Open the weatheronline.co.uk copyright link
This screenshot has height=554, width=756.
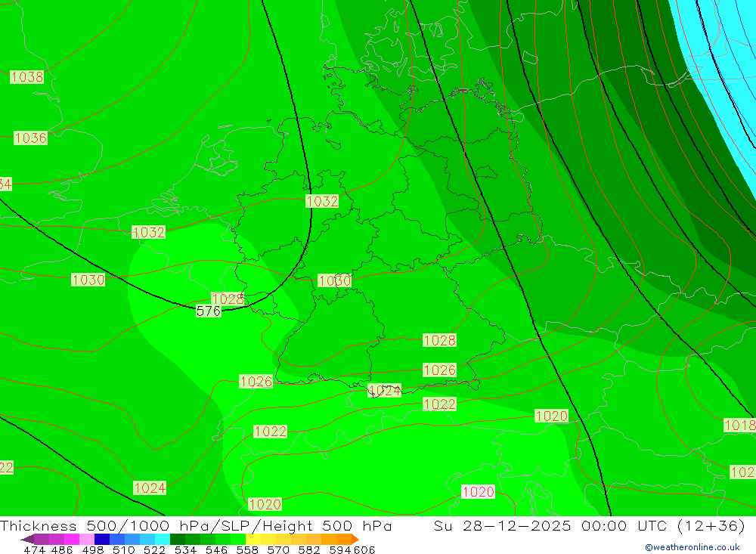tap(692, 547)
